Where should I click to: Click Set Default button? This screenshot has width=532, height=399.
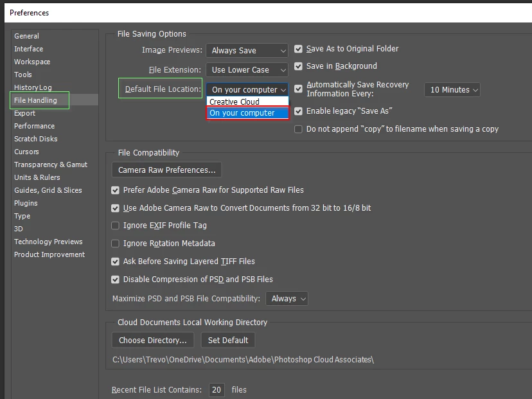[x=228, y=341]
